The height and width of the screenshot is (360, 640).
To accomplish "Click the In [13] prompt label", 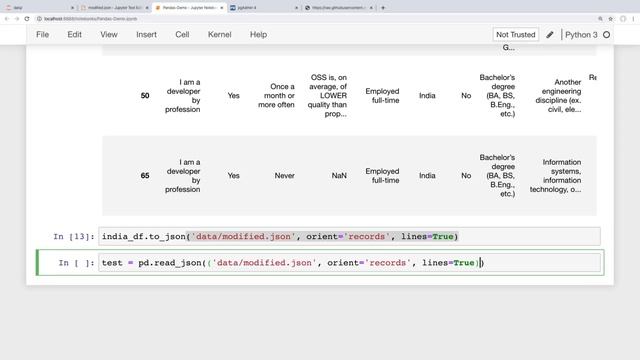I will (x=74, y=237).
